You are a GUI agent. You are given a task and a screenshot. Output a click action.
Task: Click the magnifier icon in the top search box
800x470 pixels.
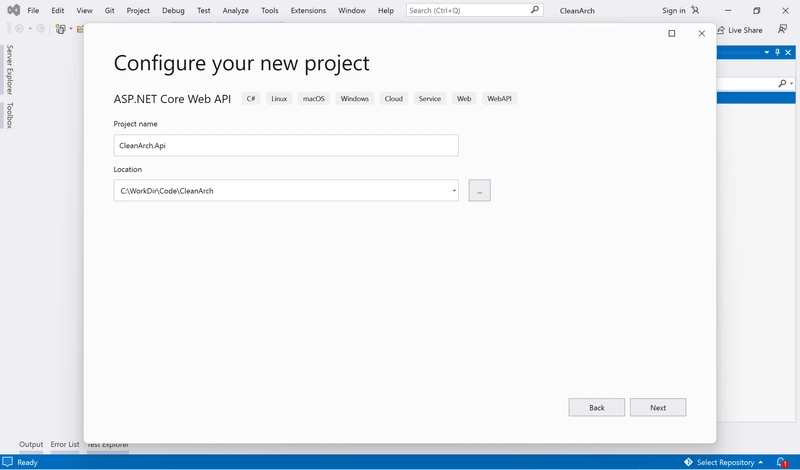534,10
